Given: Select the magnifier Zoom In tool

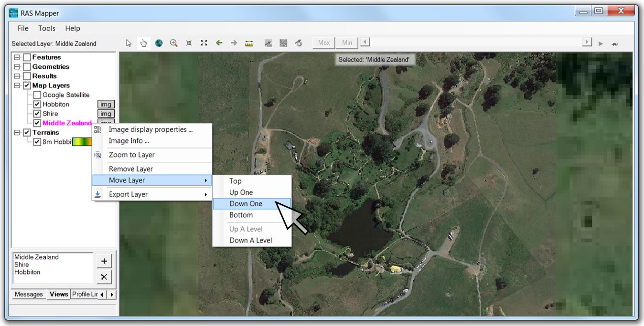Looking at the screenshot, I should click(174, 43).
